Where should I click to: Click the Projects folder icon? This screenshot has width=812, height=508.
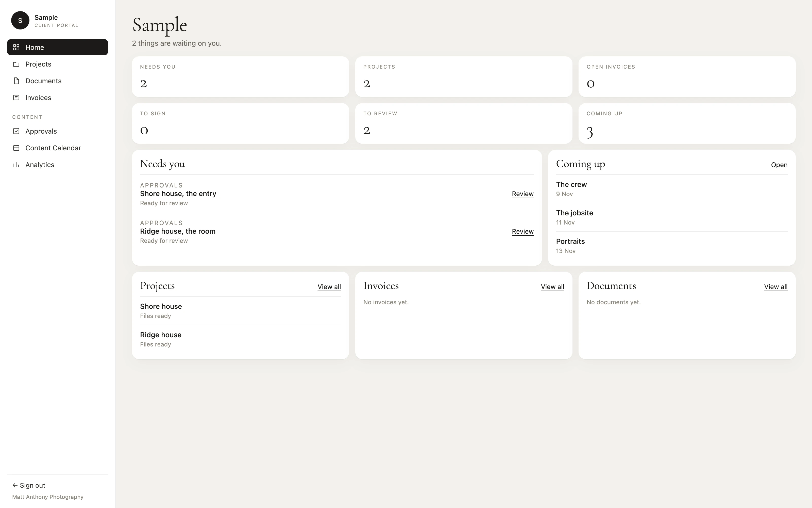click(16, 64)
